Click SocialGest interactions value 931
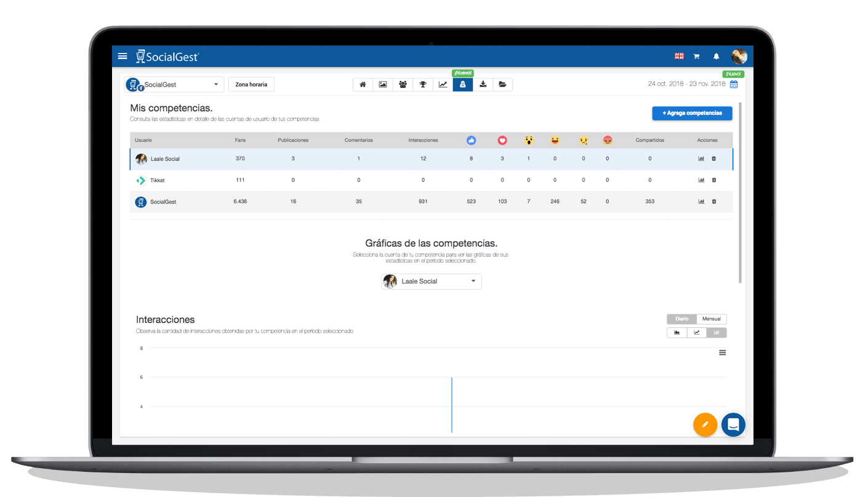868x497 pixels. (x=423, y=202)
